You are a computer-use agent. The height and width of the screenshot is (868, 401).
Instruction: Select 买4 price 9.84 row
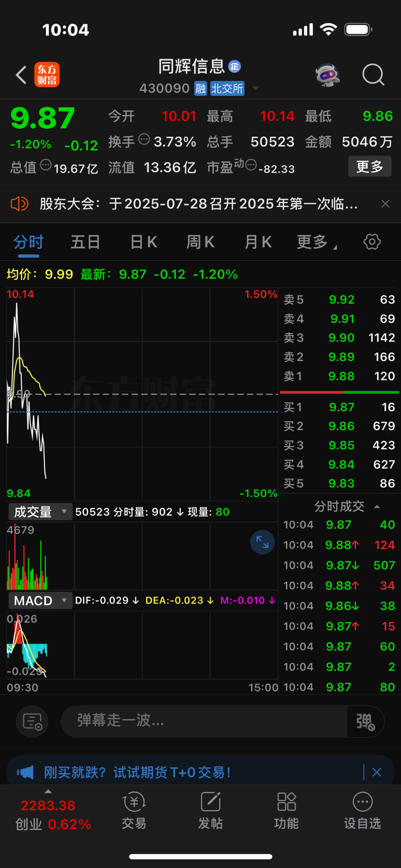click(x=339, y=465)
